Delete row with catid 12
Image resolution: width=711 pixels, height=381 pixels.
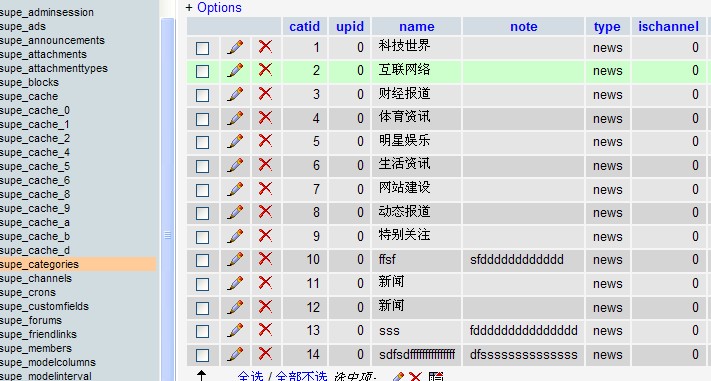click(x=265, y=307)
